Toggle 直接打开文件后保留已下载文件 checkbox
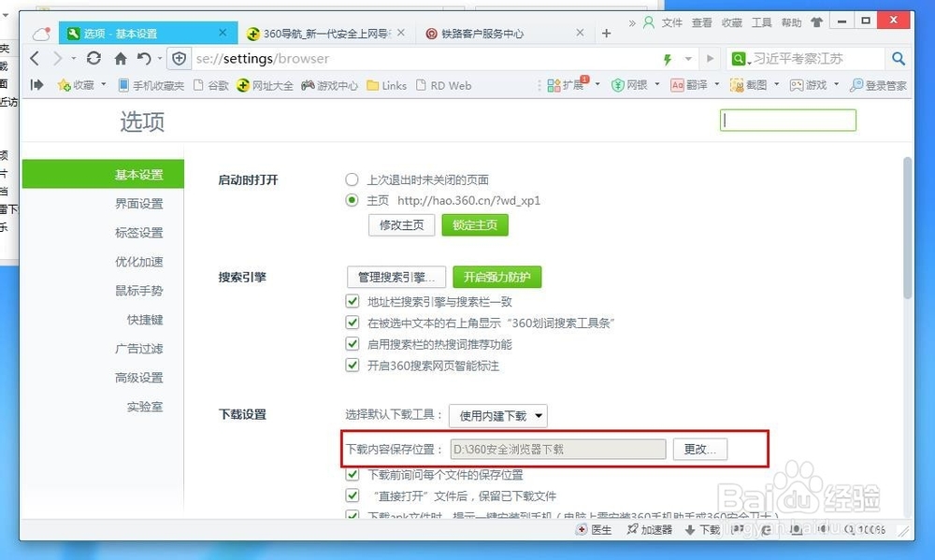 click(x=352, y=495)
